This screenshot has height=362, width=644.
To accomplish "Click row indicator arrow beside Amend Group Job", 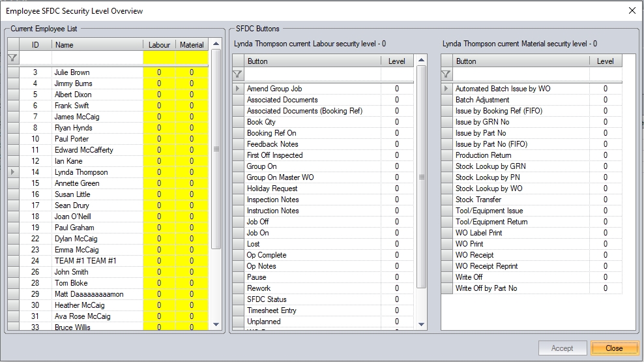I will pyautogui.click(x=238, y=89).
